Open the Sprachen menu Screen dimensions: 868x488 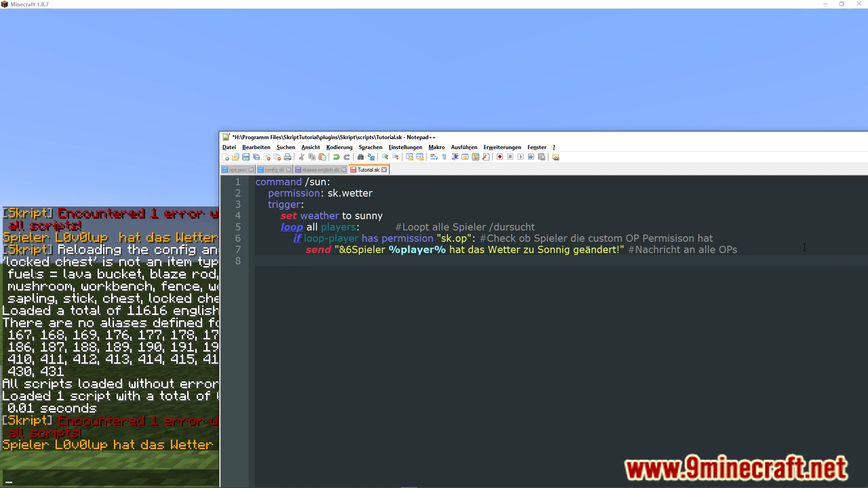[x=371, y=147]
